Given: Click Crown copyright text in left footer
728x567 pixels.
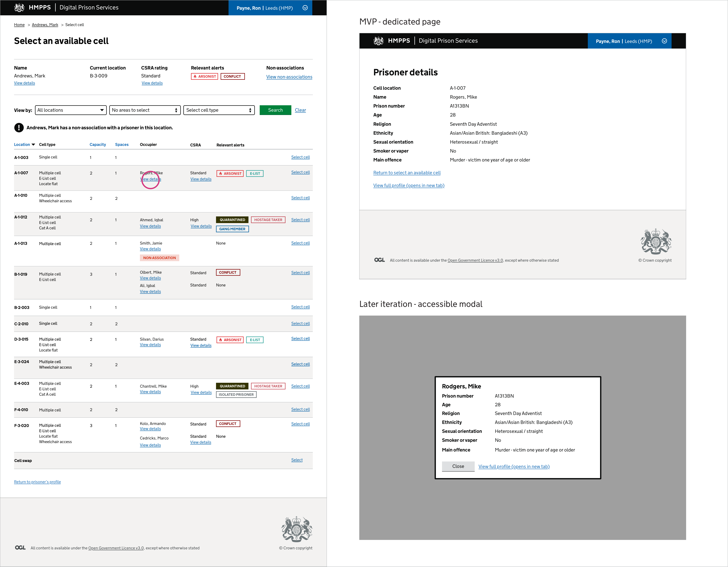Looking at the screenshot, I should 296,548.
